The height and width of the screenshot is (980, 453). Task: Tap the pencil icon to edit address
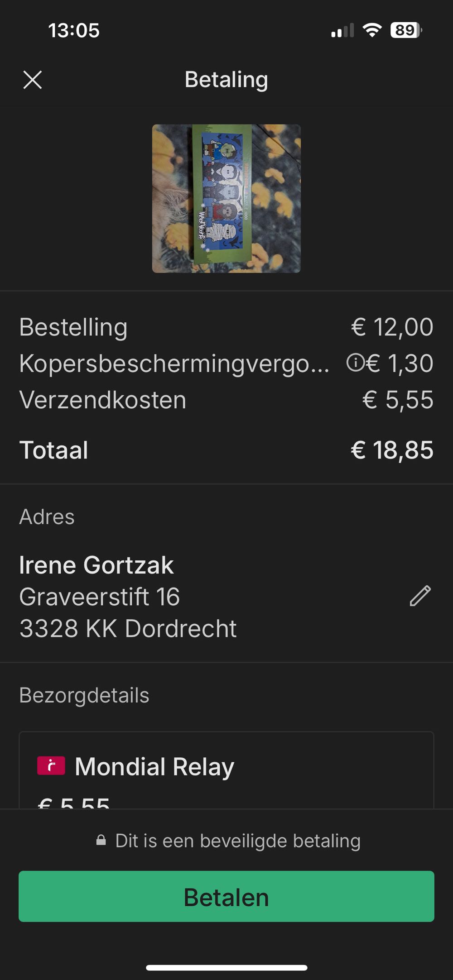pyautogui.click(x=420, y=596)
